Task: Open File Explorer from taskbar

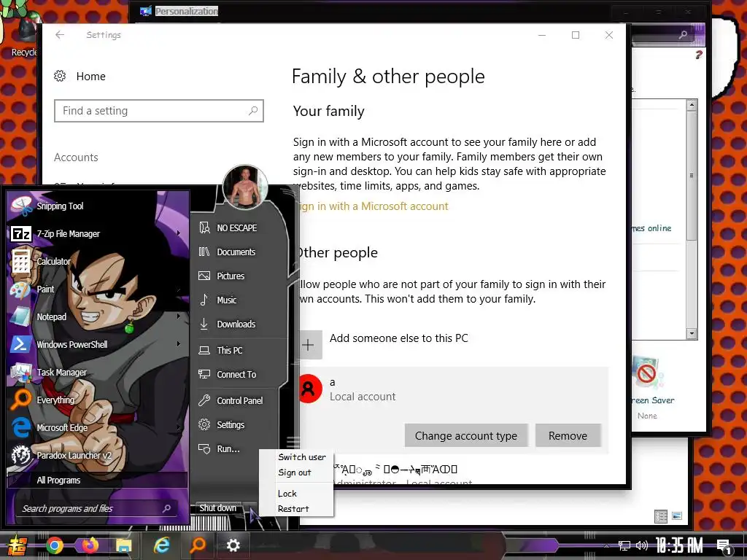Action: click(124, 545)
